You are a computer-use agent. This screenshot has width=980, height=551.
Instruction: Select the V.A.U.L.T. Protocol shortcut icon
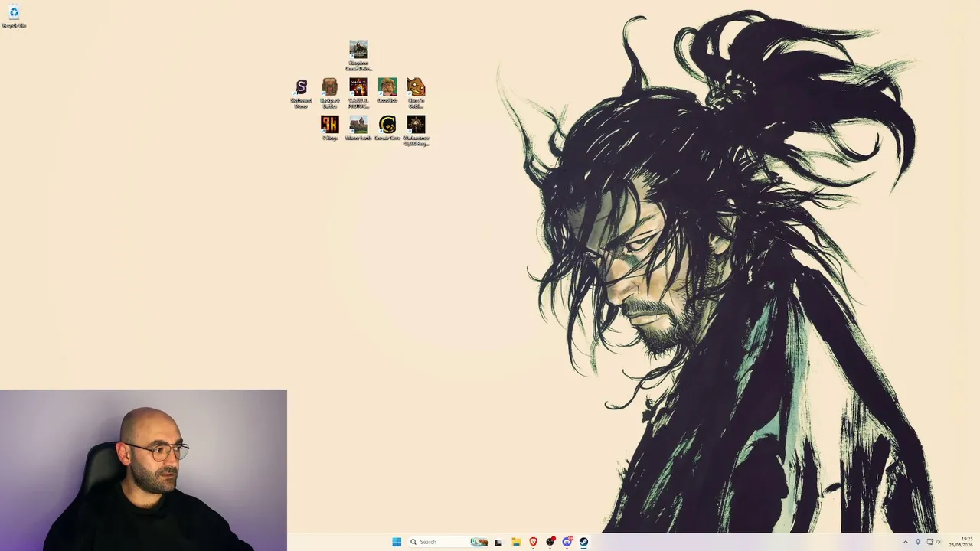coord(358,86)
